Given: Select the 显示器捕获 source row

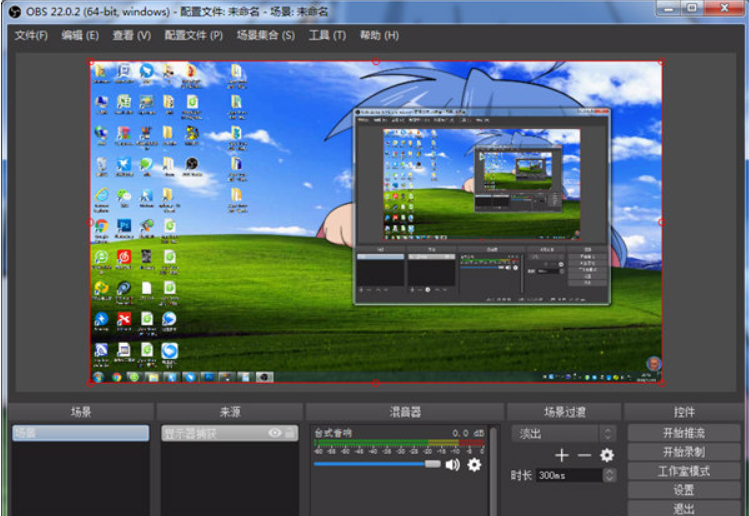Looking at the screenshot, I should click(230, 433).
